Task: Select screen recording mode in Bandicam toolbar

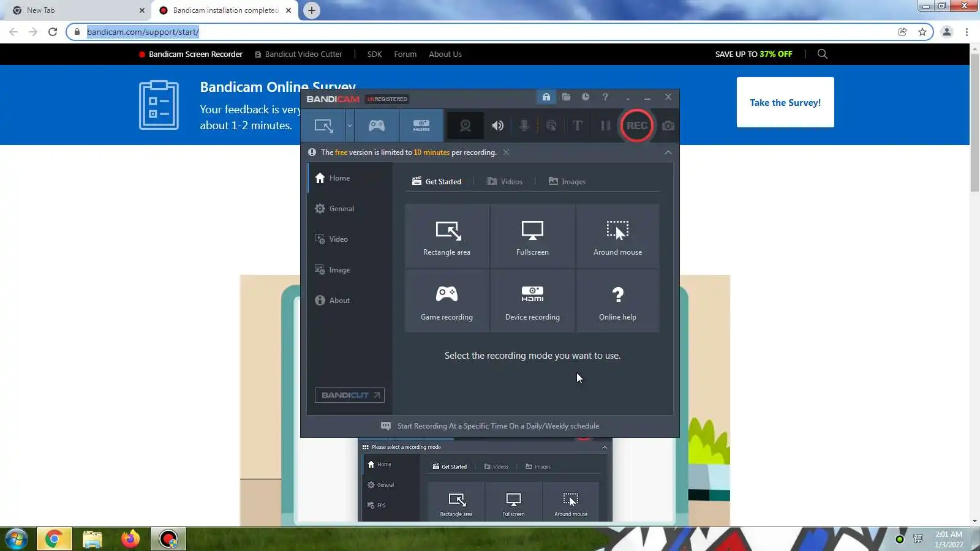Action: [x=324, y=126]
